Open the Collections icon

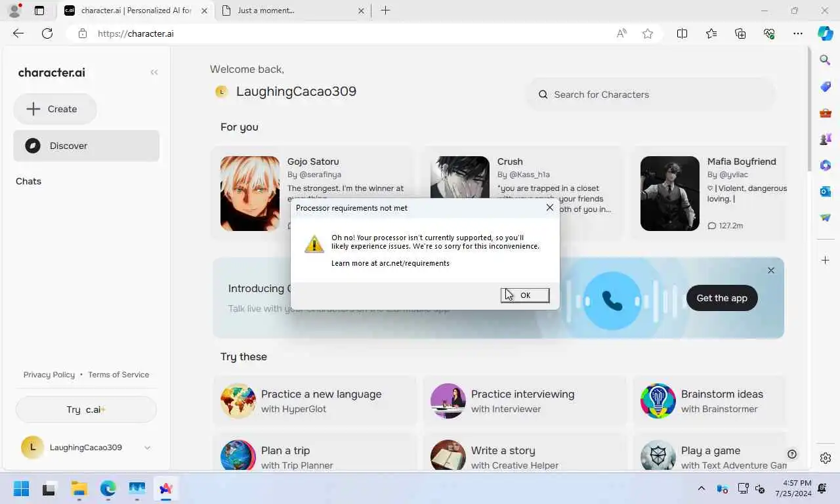click(740, 33)
